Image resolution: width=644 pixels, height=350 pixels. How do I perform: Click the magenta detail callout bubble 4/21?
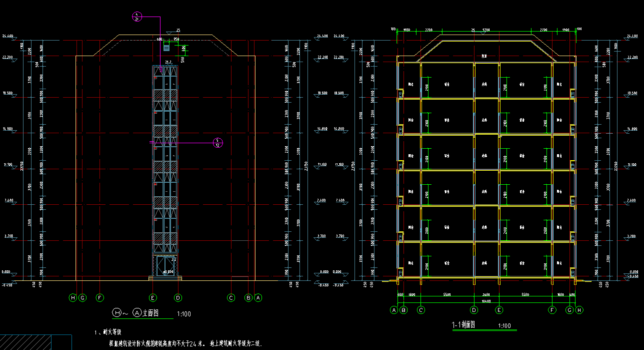(137, 17)
